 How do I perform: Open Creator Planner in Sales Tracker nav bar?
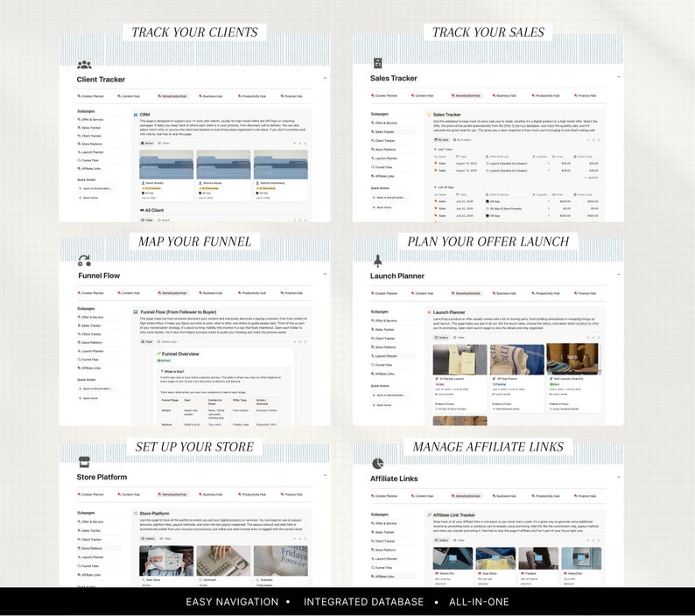pos(384,95)
